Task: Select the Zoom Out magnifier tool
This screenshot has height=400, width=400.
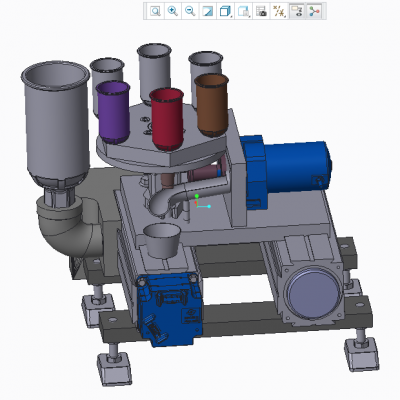Action: pyautogui.click(x=190, y=11)
